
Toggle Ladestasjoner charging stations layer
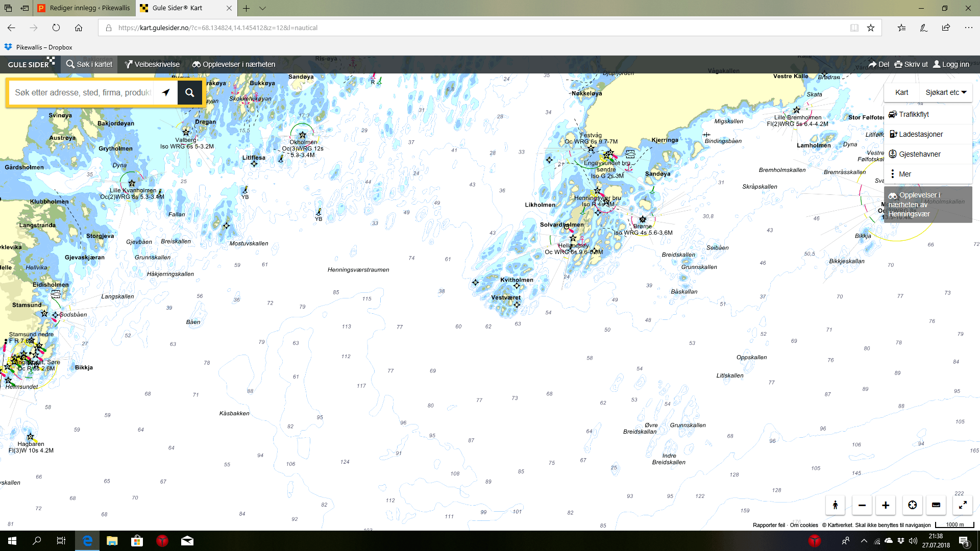coord(920,134)
